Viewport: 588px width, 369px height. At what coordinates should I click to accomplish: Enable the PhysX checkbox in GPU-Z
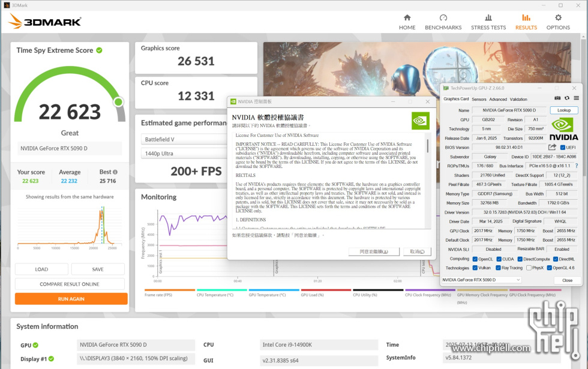point(529,268)
